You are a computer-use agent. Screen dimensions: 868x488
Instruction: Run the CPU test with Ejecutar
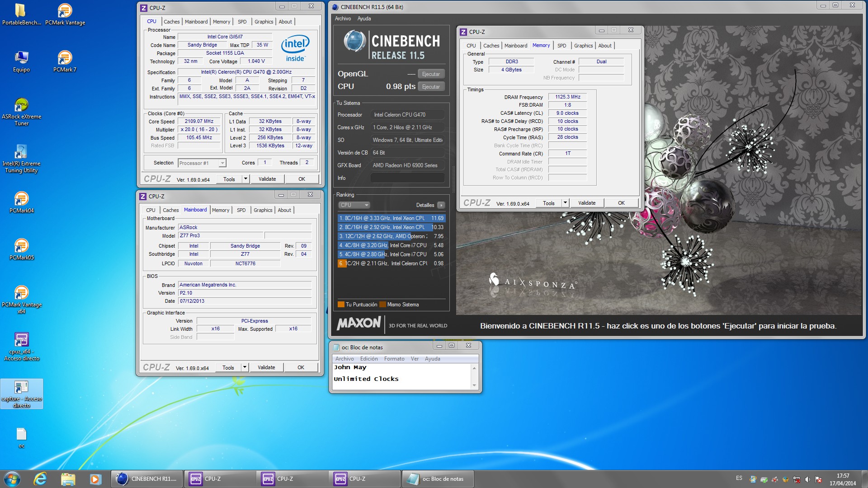(431, 87)
